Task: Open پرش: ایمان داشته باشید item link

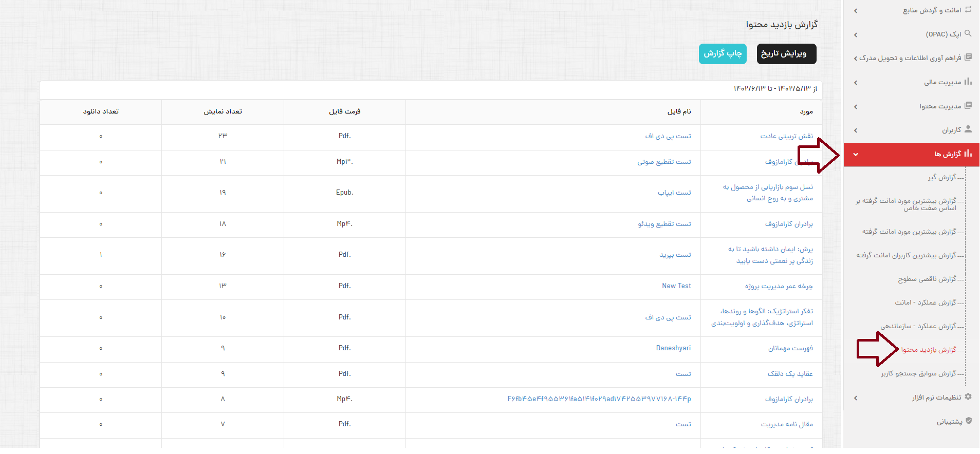Action: click(x=771, y=255)
